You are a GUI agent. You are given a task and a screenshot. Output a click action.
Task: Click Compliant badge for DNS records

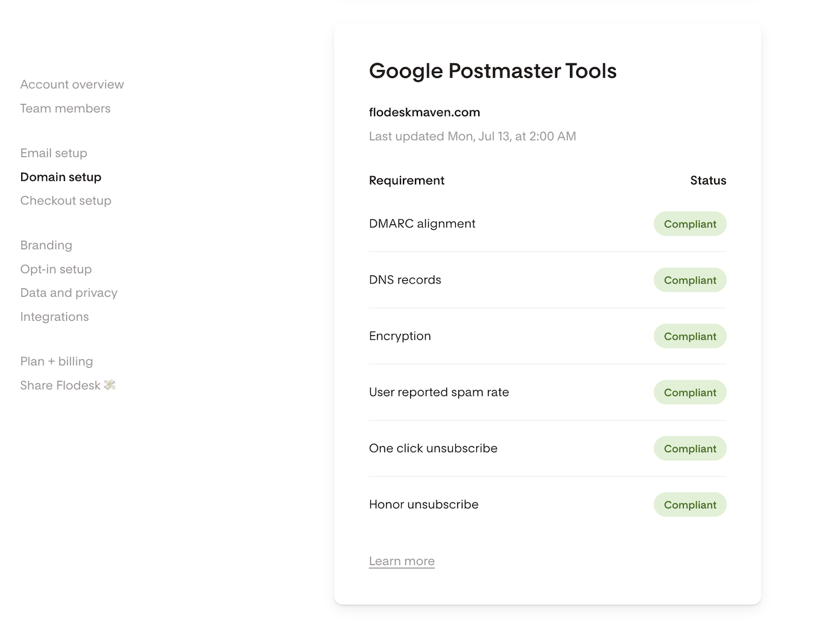click(x=690, y=280)
